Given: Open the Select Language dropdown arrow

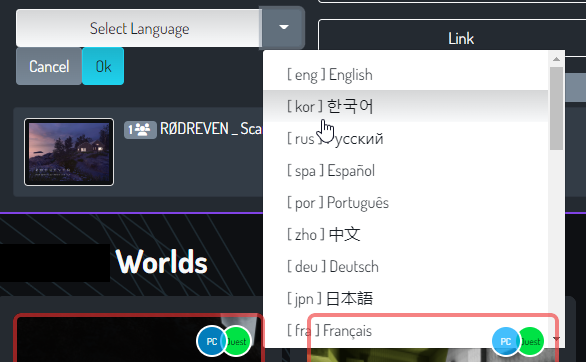Looking at the screenshot, I should point(284,28).
